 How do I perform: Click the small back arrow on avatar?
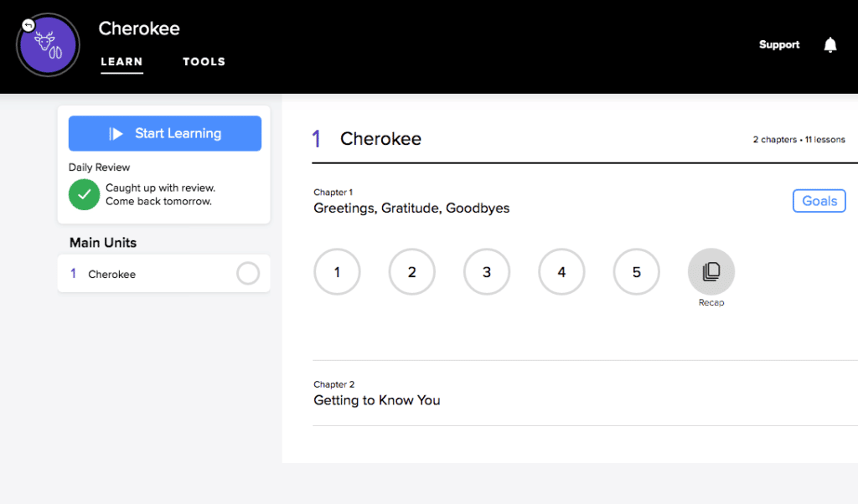coord(28,25)
